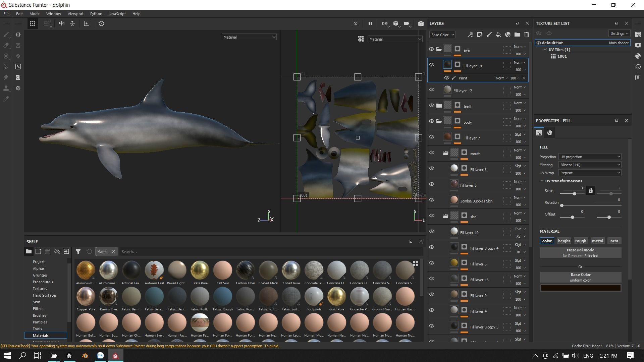The width and height of the screenshot is (644, 362).
Task: Toggle visibility of body group
Action: (x=432, y=121)
